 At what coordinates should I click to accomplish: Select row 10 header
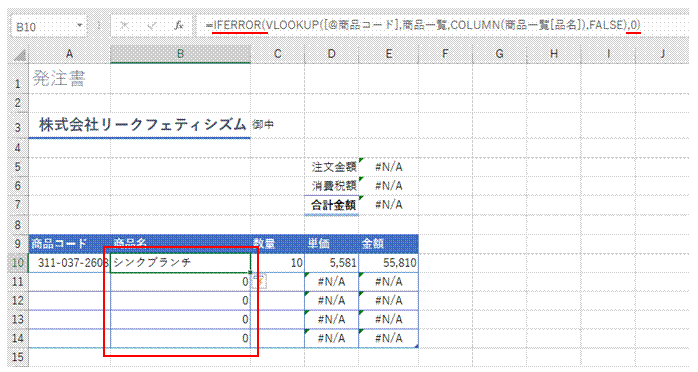click(x=18, y=263)
